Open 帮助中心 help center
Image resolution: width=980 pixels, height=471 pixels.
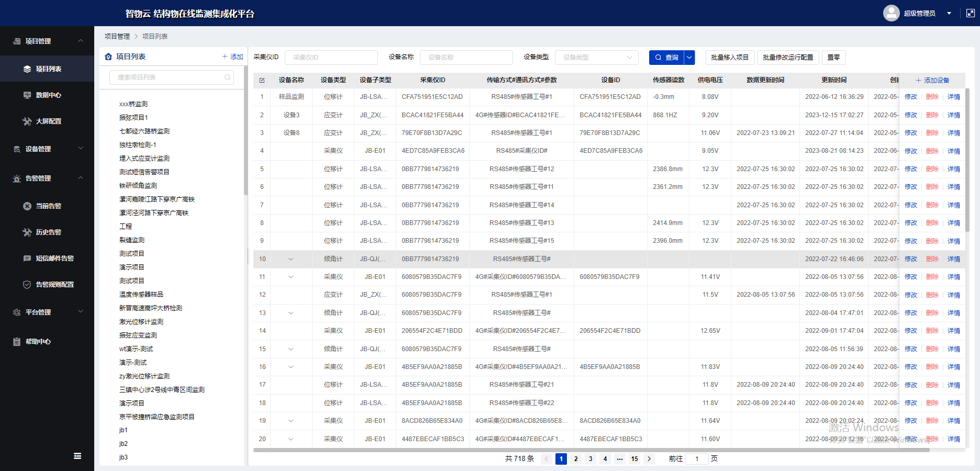pyautogui.click(x=38, y=342)
